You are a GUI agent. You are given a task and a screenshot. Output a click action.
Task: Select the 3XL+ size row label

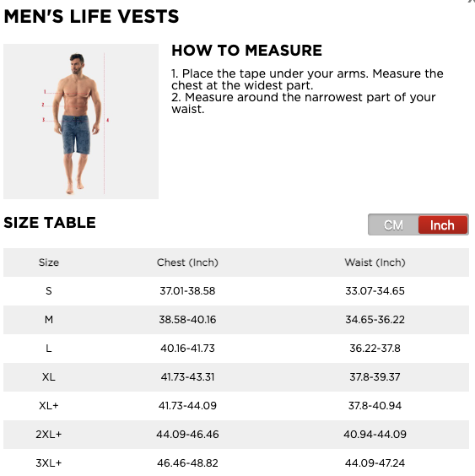pos(49,463)
